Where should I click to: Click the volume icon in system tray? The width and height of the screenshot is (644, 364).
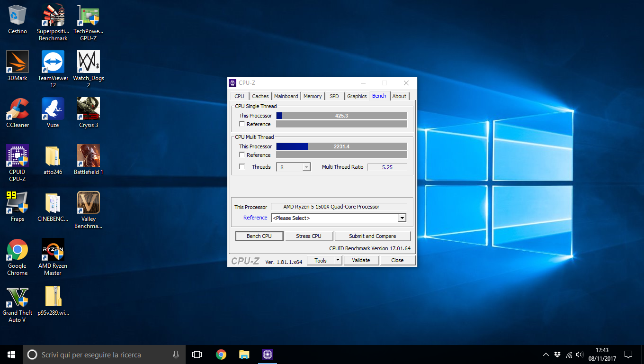click(580, 355)
